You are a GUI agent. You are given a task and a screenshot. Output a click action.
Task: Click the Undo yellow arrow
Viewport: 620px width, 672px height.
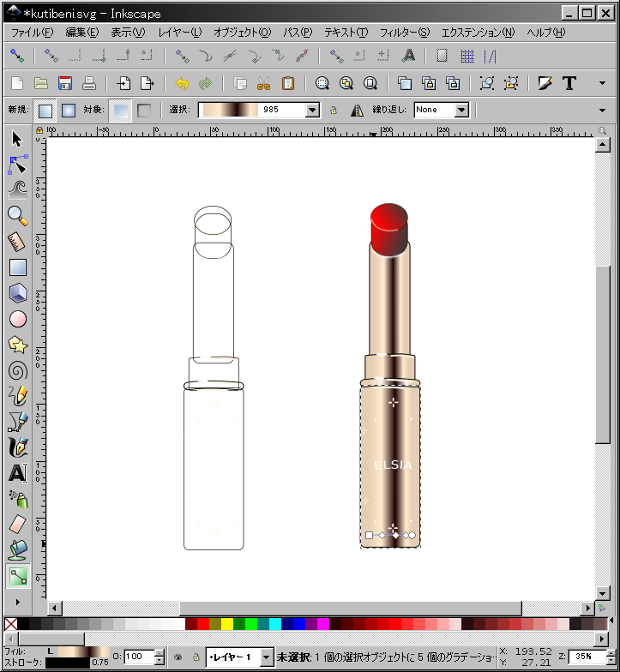pos(182,83)
